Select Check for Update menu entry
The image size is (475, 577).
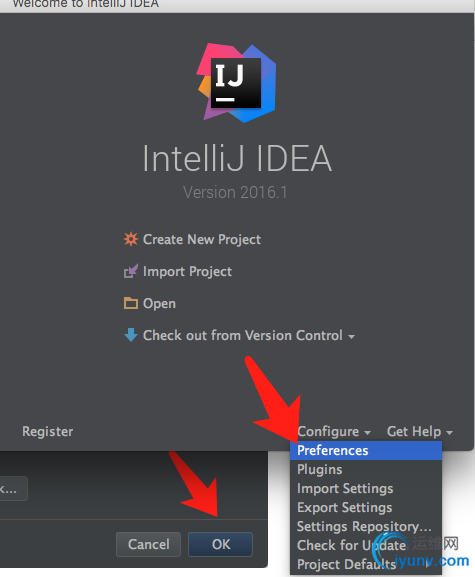366,546
